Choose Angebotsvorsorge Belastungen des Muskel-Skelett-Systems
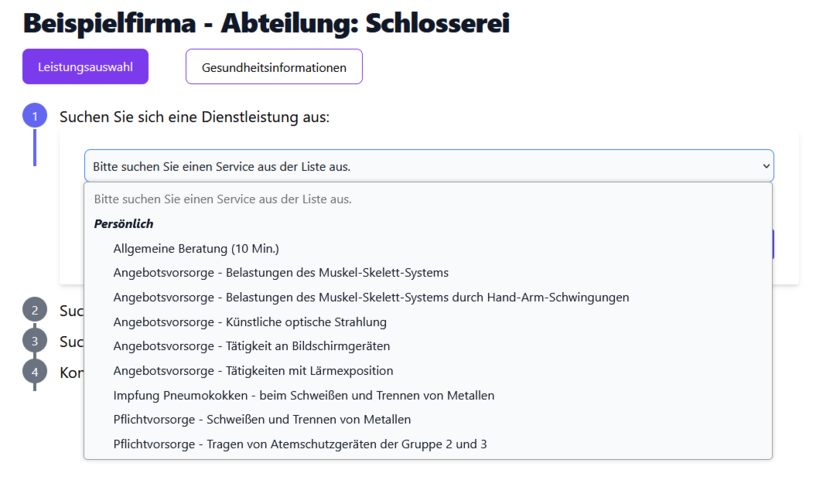Screen dimensions: 823x490 [280, 272]
